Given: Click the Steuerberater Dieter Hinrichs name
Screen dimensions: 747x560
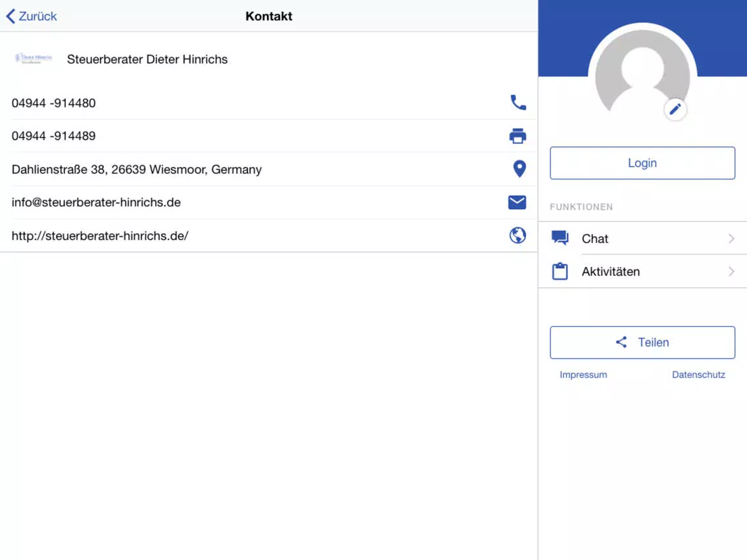Looking at the screenshot, I should (x=147, y=59).
